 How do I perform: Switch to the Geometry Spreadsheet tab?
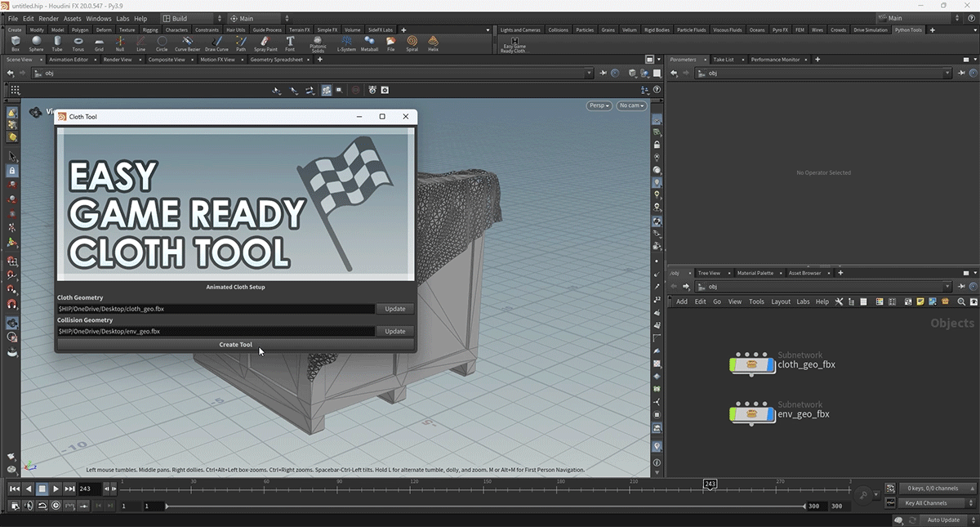[x=276, y=60]
